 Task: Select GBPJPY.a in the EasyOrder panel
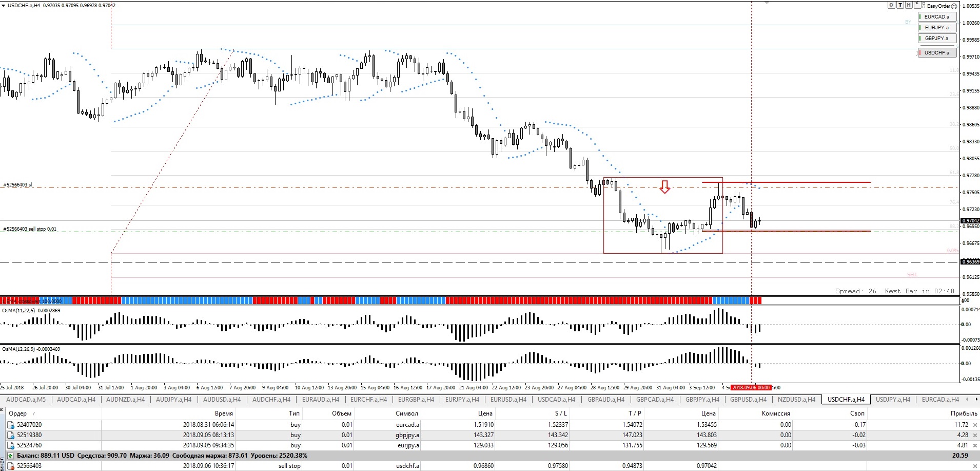pos(937,38)
